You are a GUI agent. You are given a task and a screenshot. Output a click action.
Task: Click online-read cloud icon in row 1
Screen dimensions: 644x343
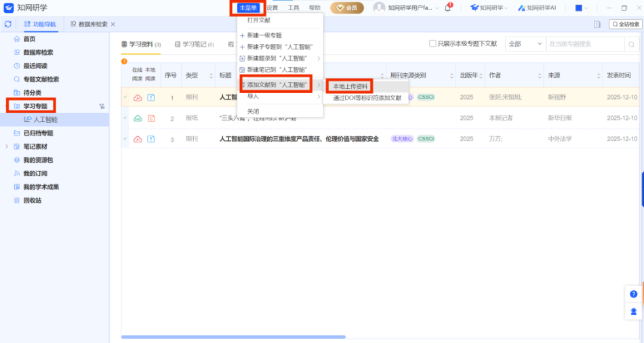[x=138, y=98]
